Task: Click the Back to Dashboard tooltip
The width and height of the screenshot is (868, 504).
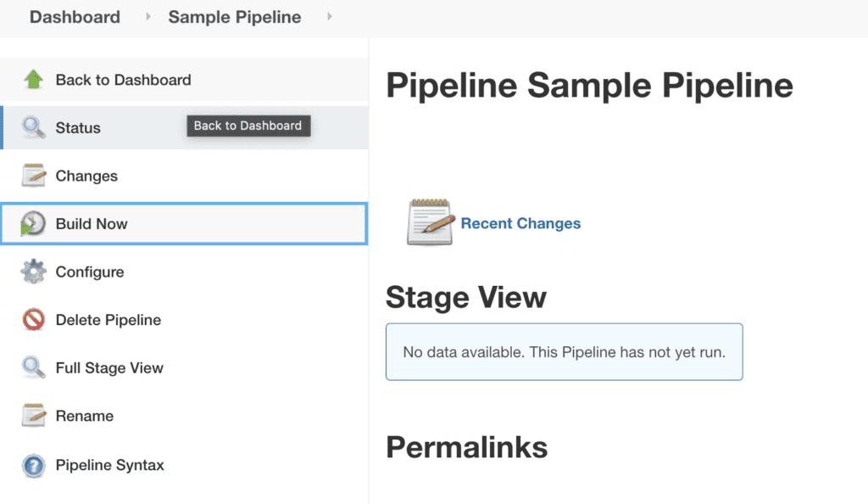Action: [248, 126]
